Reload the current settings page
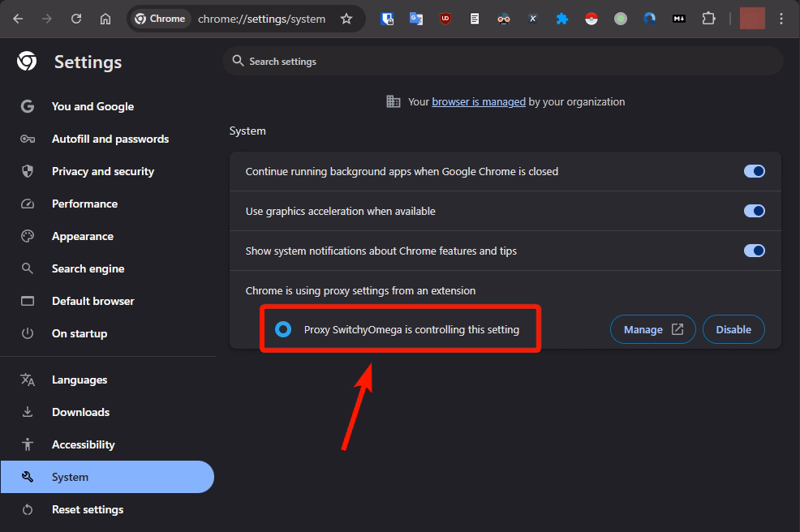This screenshot has height=532, width=800. [x=76, y=19]
